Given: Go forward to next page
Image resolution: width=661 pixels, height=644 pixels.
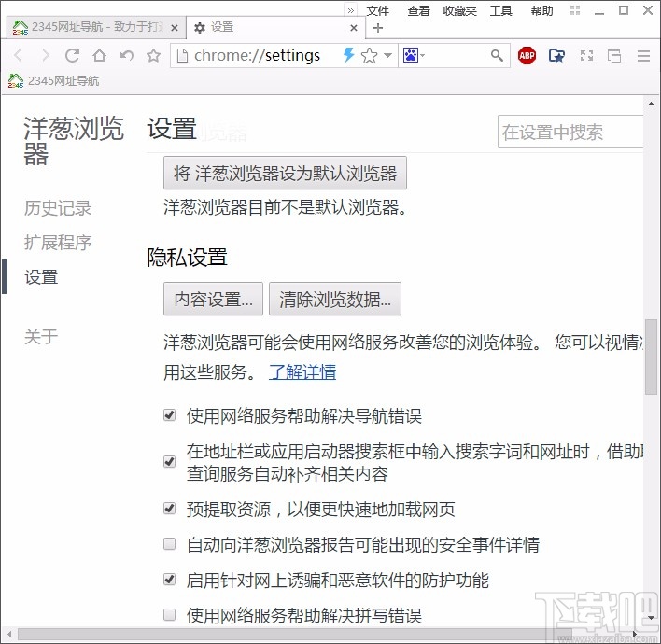Looking at the screenshot, I should coord(45,55).
